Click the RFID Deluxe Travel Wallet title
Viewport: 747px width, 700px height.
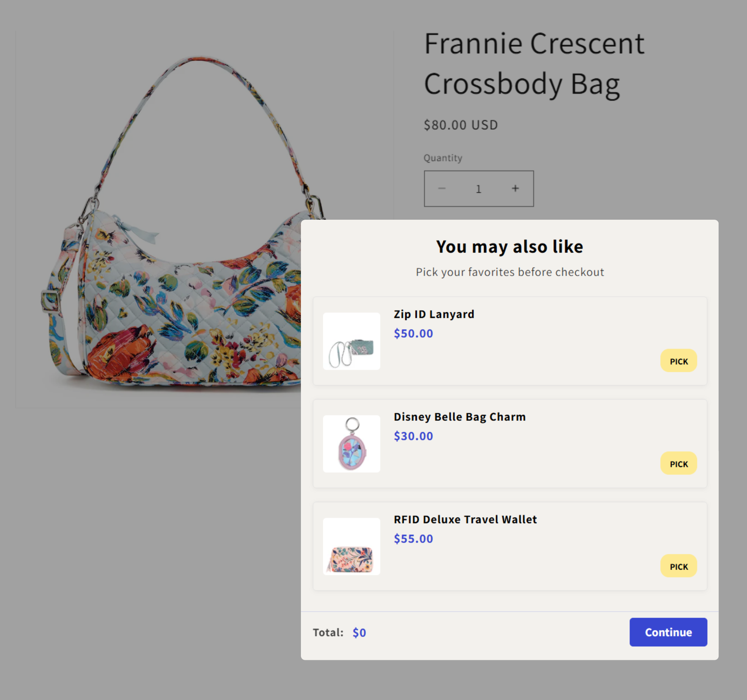click(465, 520)
